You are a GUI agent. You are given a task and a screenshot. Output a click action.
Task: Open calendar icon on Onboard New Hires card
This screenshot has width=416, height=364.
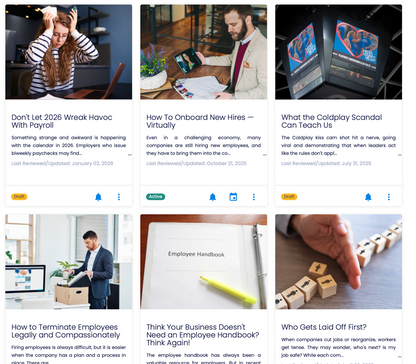(x=233, y=197)
